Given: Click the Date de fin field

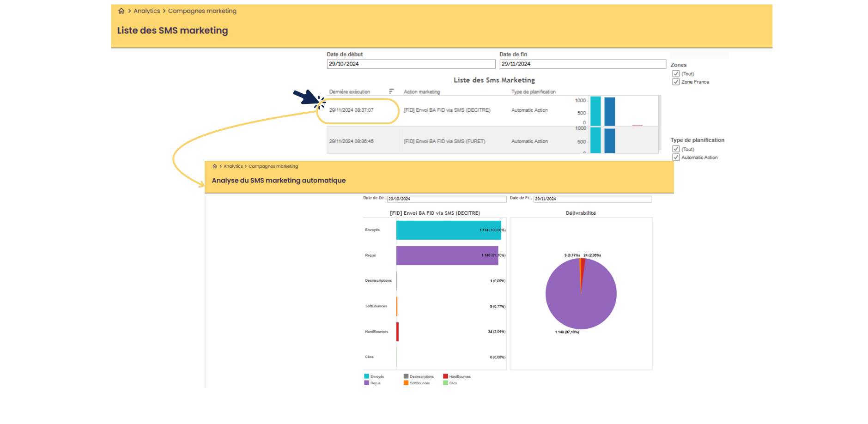Looking at the screenshot, I should (583, 64).
